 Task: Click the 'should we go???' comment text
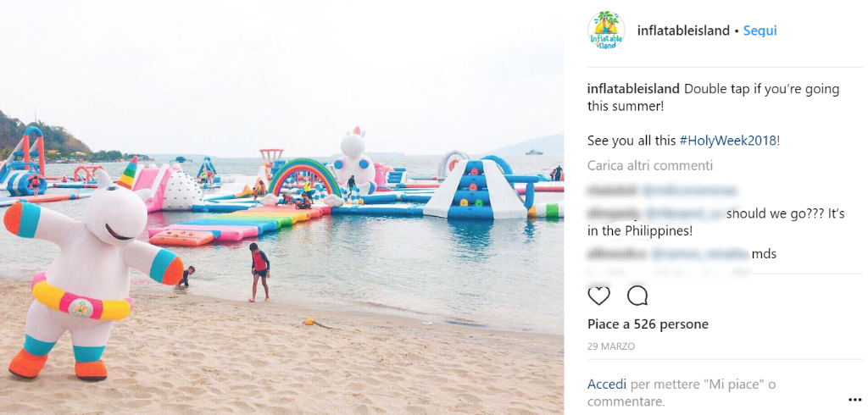pyautogui.click(x=786, y=214)
